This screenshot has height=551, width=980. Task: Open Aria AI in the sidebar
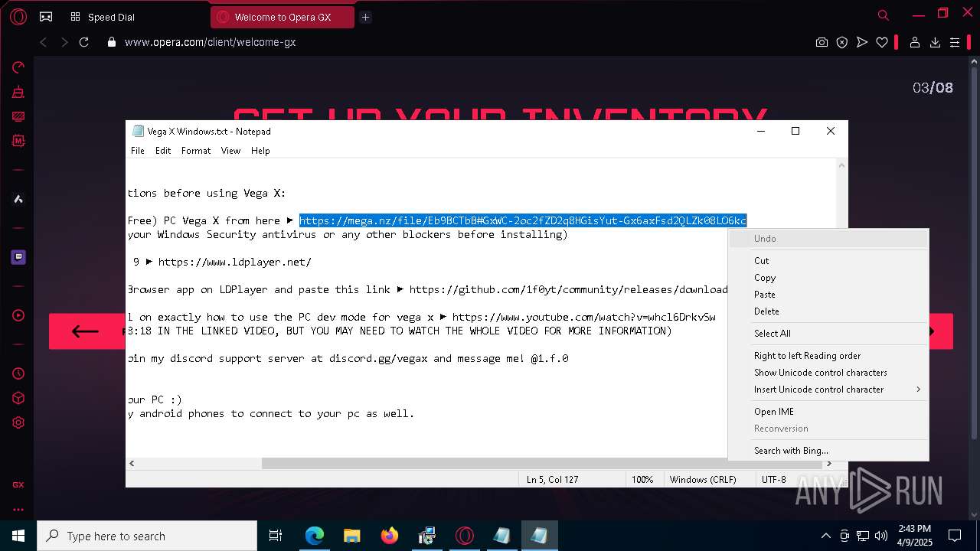[18, 199]
